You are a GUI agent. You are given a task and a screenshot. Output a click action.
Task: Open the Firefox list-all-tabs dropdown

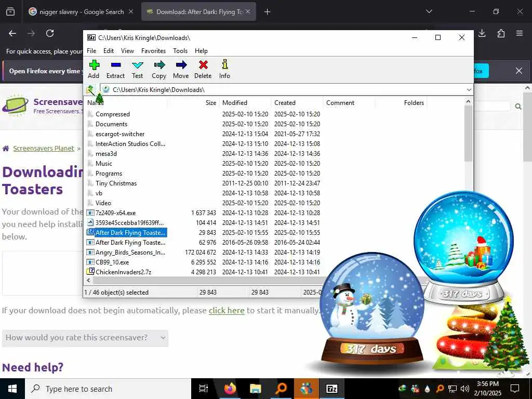point(429,11)
